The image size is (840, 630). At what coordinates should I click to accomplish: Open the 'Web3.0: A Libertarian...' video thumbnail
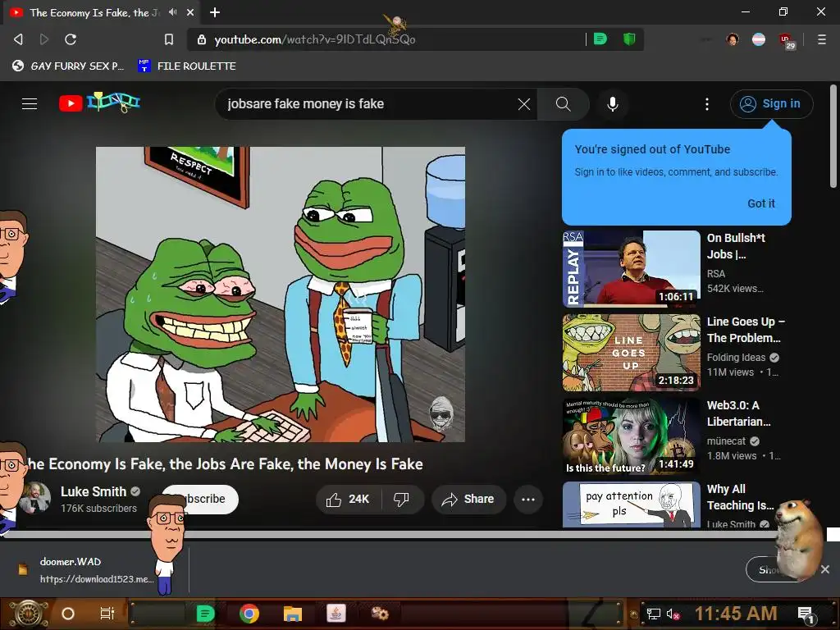631,436
